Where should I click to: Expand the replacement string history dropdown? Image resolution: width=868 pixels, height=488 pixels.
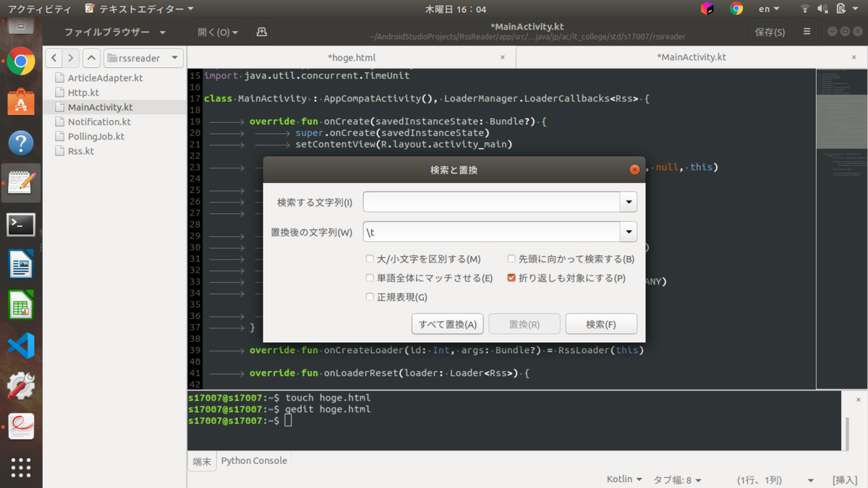pyautogui.click(x=629, y=232)
